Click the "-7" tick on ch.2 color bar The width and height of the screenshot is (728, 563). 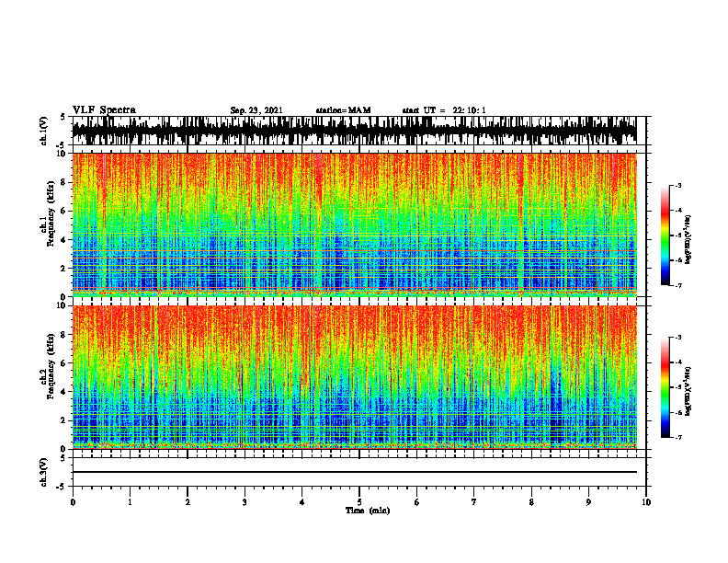677,437
